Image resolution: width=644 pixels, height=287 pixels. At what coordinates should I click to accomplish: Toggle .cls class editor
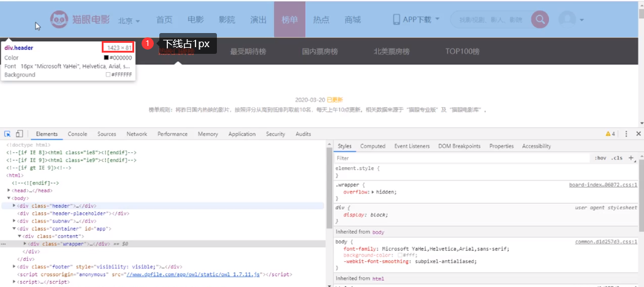(x=616, y=158)
